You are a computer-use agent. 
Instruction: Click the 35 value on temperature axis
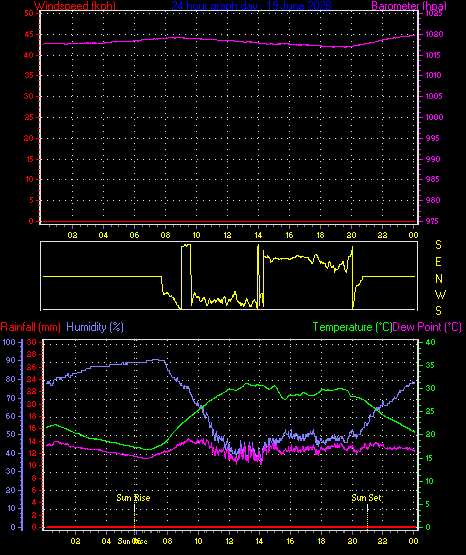click(x=430, y=365)
